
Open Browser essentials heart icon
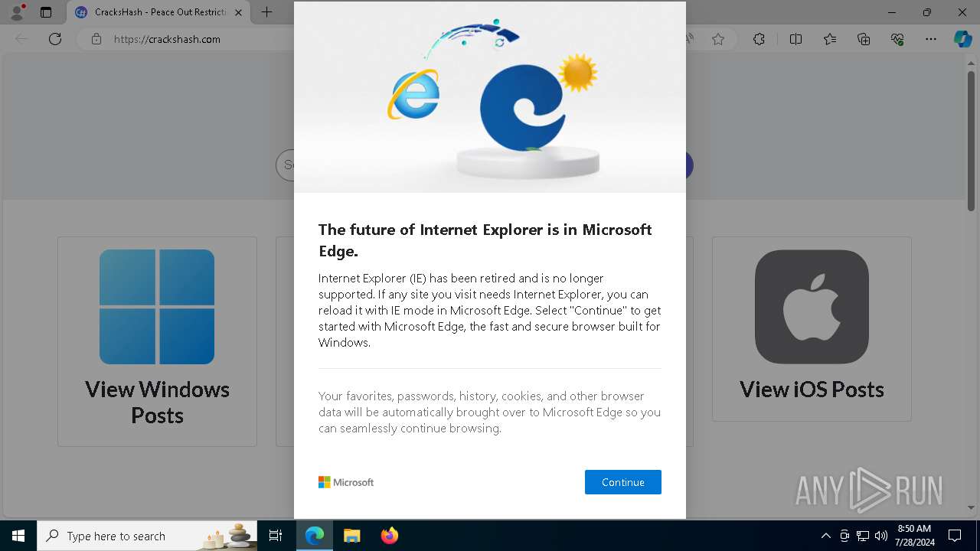pyautogui.click(x=898, y=39)
